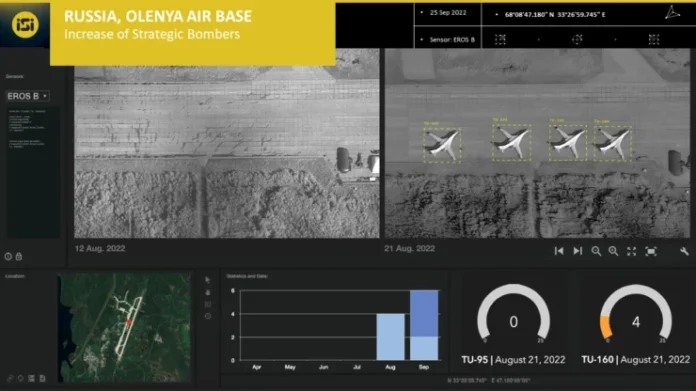Select the Sep bar in the chart
The width and height of the screenshot is (696, 391).
click(x=424, y=325)
